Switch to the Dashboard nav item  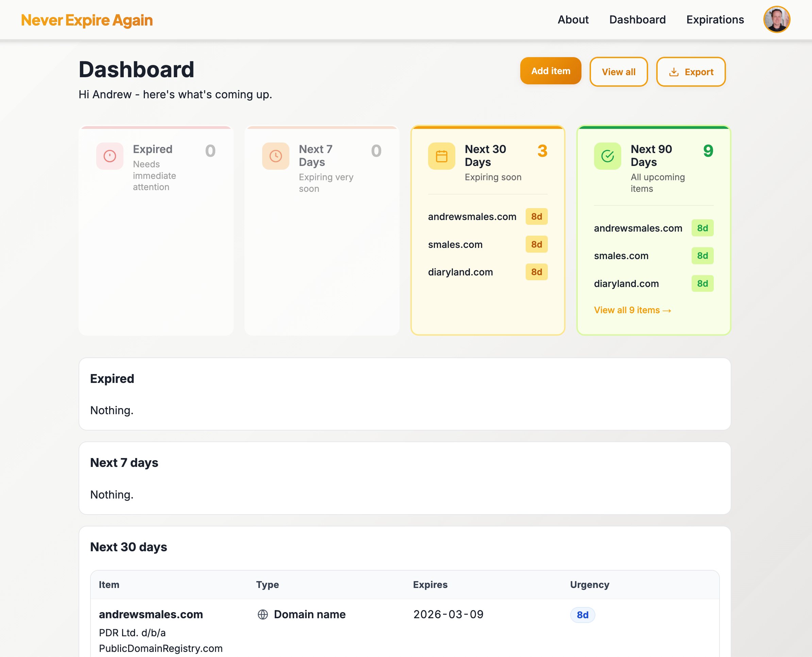tap(638, 19)
